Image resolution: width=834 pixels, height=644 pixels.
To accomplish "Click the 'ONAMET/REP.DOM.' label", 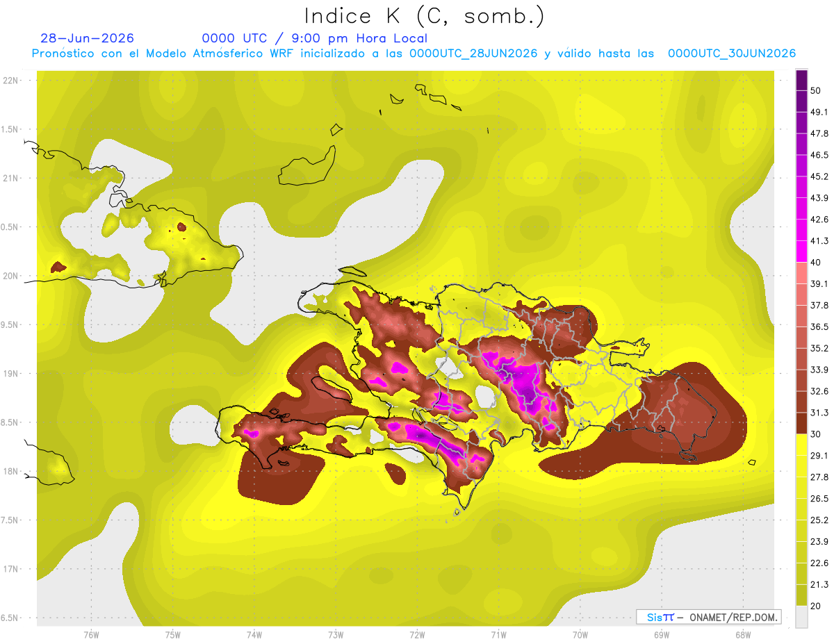I will coord(733,617).
